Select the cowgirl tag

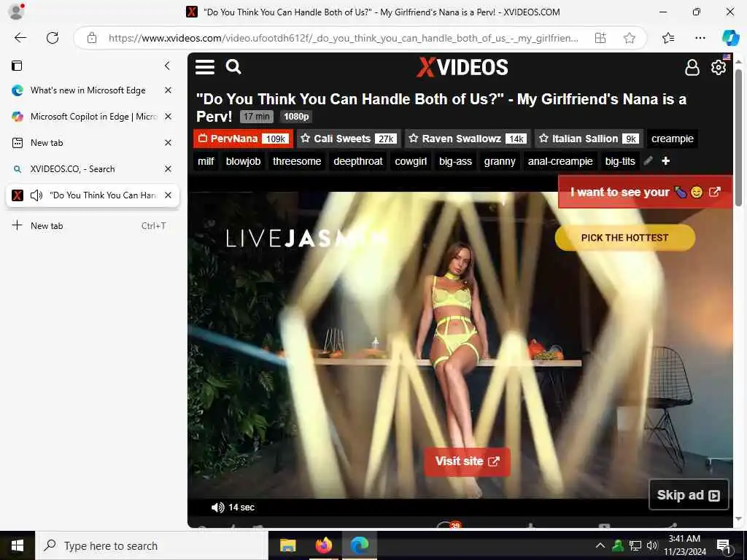[x=411, y=161]
